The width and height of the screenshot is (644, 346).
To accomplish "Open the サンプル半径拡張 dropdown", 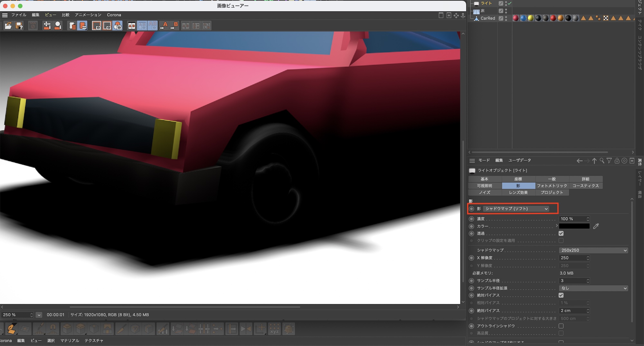I will point(593,288).
